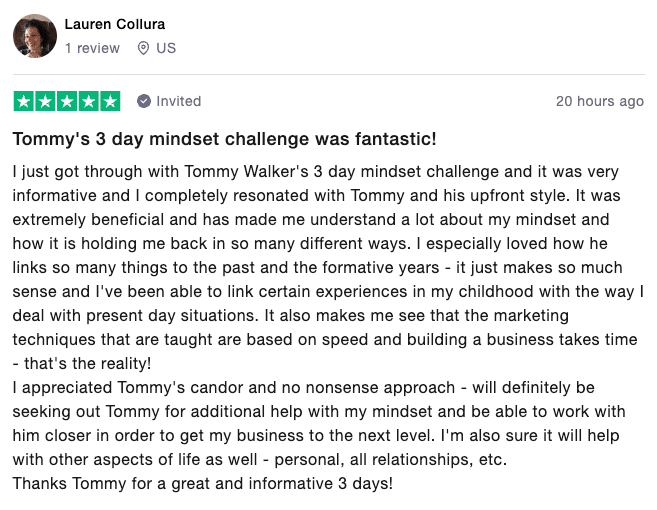Click the fourth green star

tap(88, 101)
